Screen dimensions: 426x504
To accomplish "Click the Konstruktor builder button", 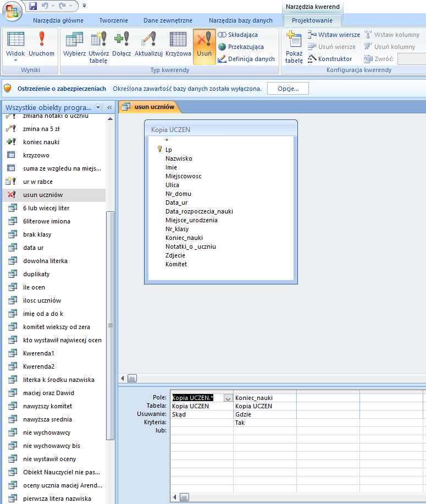I will click(330, 59).
